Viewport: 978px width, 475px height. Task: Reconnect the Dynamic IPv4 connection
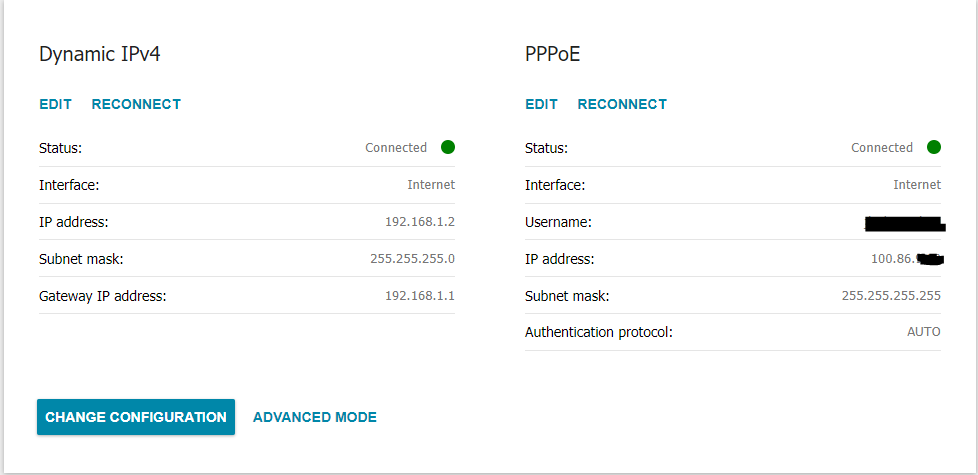(x=136, y=104)
